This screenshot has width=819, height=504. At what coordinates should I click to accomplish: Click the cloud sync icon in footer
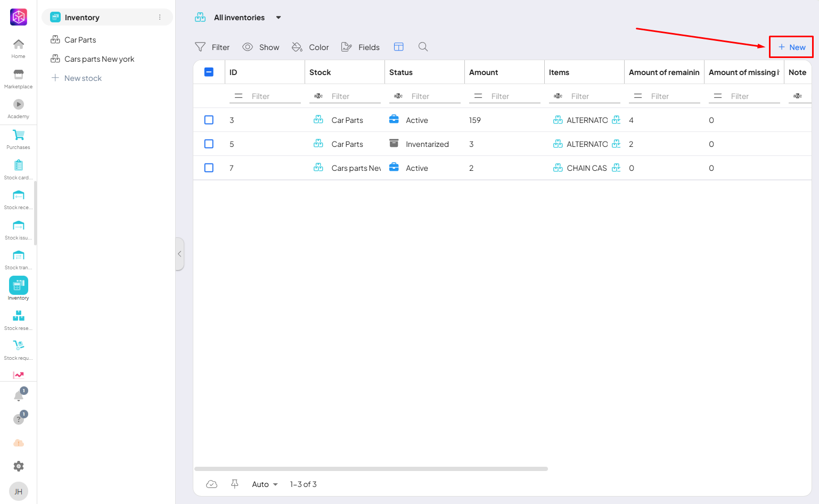click(211, 484)
